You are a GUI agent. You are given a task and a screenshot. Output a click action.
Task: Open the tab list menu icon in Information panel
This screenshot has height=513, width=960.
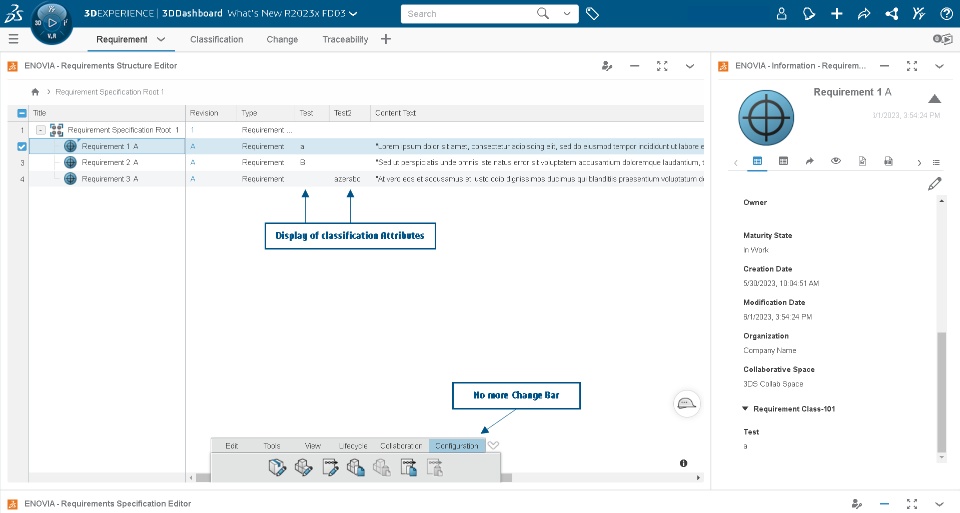coord(936,162)
